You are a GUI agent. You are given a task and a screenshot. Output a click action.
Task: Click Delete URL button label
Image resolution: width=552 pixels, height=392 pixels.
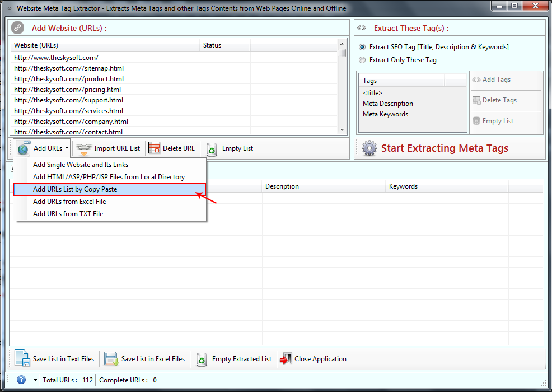coord(179,148)
